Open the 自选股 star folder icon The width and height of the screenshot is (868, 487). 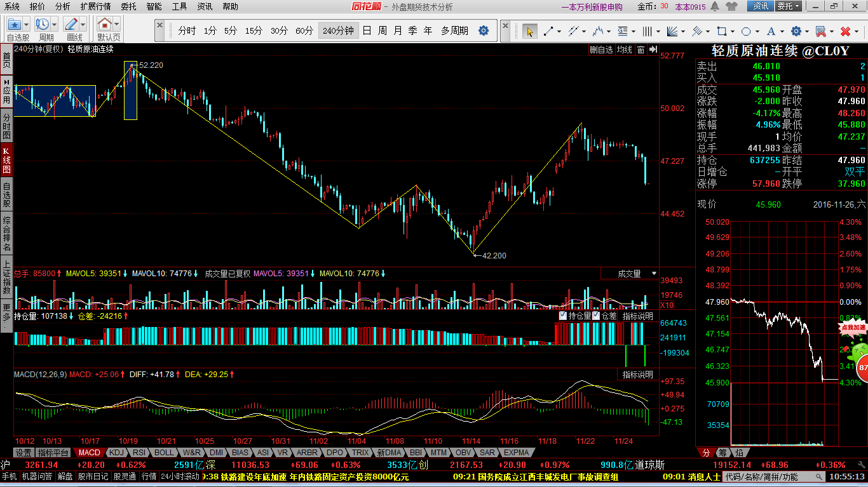point(15,25)
